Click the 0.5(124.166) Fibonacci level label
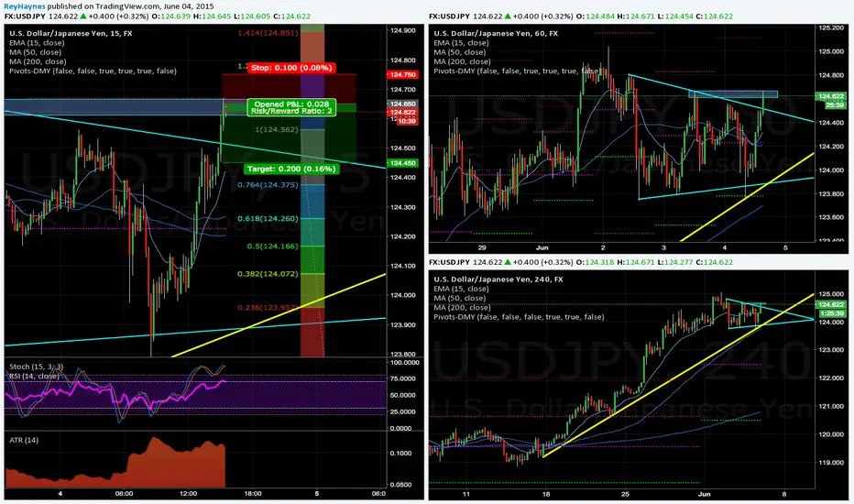This screenshot has height=504, width=854. tap(272, 247)
